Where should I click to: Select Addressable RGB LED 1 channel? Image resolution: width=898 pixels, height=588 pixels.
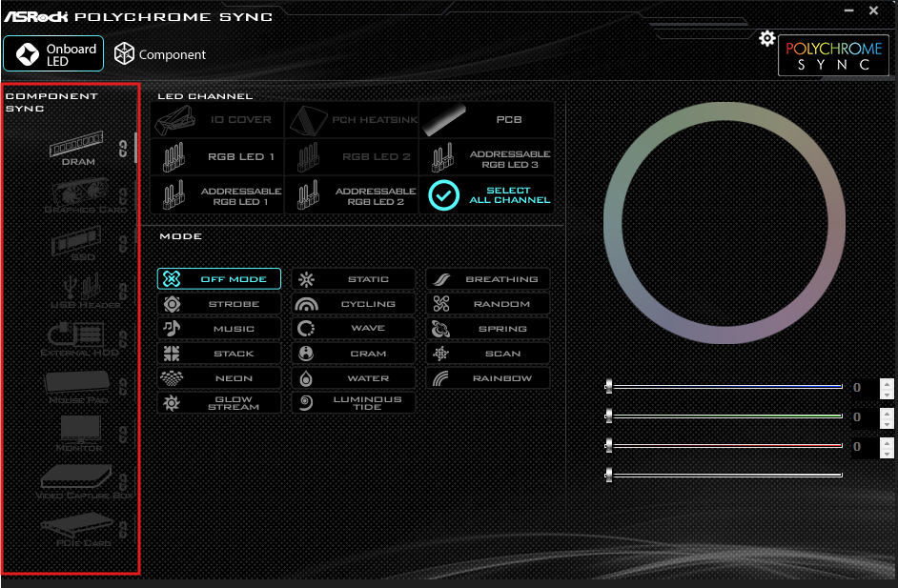217,194
